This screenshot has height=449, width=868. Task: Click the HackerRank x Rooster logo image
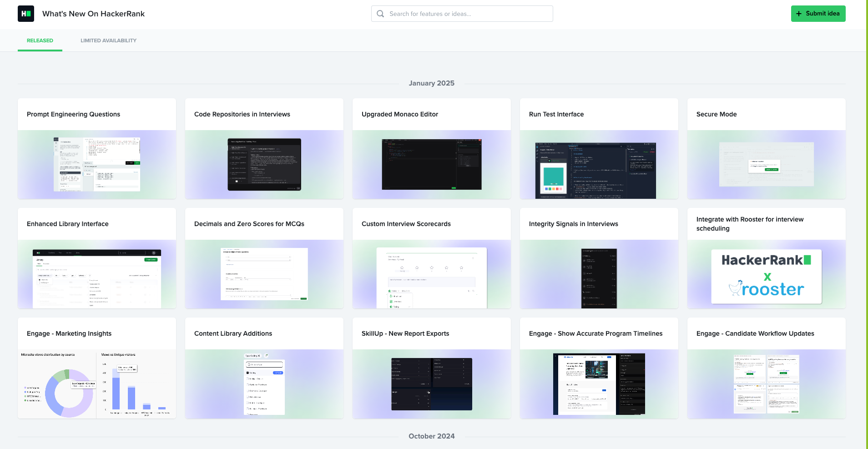point(766,276)
